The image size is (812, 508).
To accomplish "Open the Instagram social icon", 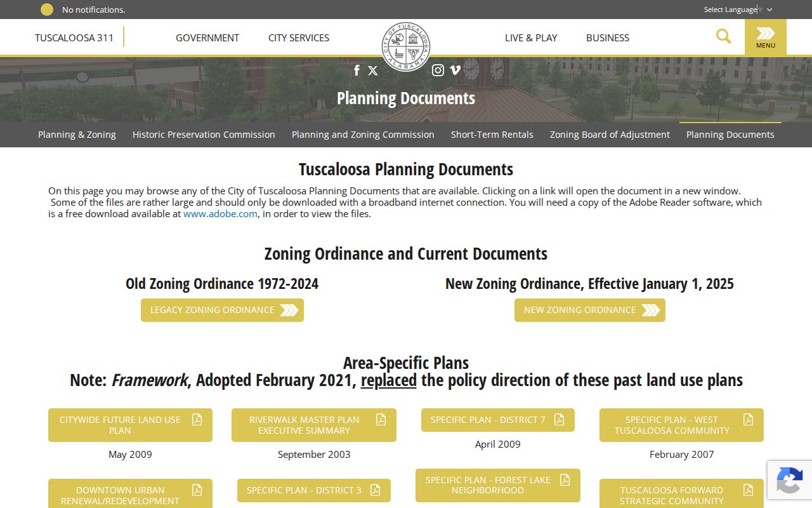I will click(438, 70).
